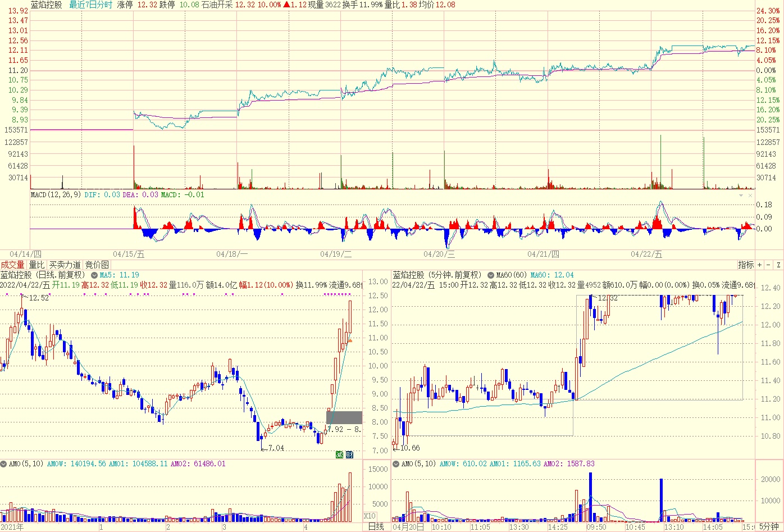
Task: Click the 蓝焰控股 (5分钟.前复权) title
Action: (437, 275)
